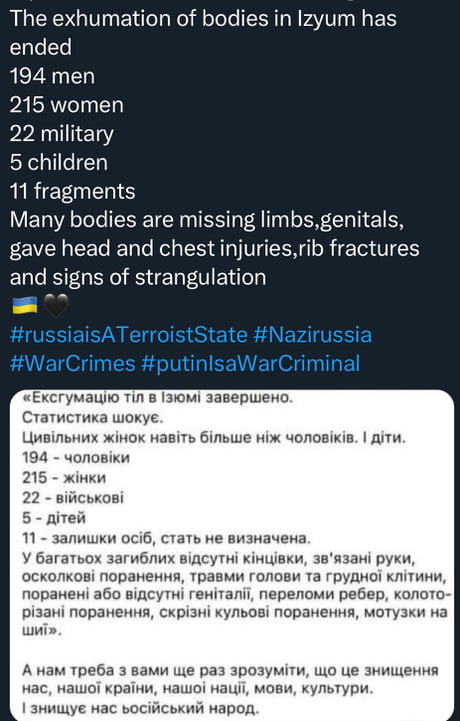Click the '22 military' tweet line
The image size is (460, 721).
click(62, 134)
